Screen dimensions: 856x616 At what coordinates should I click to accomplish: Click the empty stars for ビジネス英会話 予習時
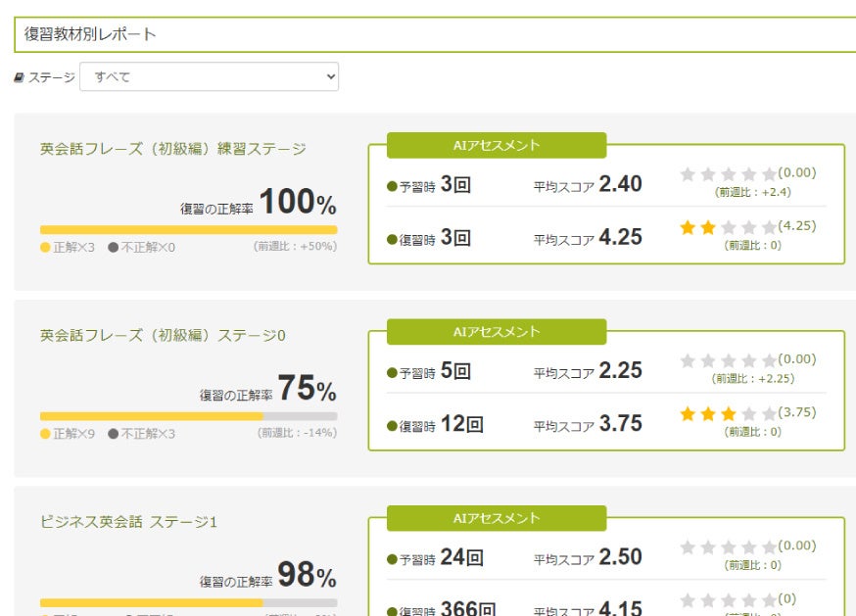728,547
